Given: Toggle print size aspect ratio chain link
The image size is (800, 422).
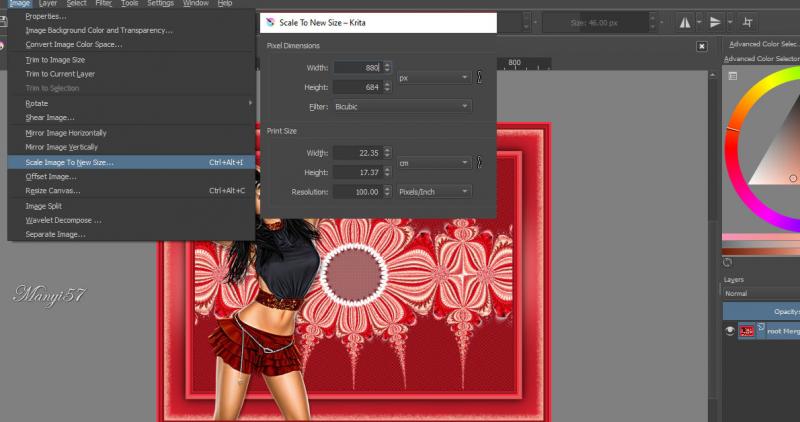Looking at the screenshot, I should tap(479, 162).
